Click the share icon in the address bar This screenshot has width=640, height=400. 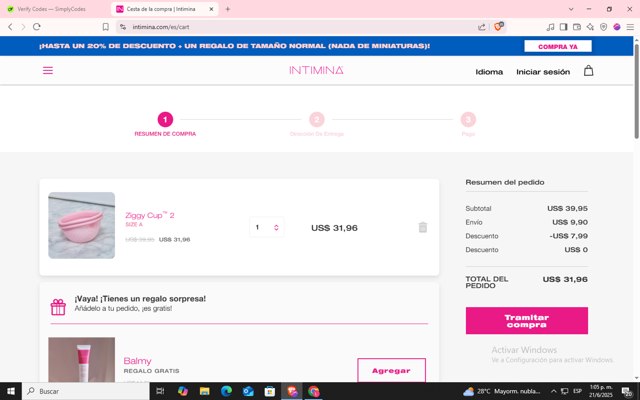tap(482, 27)
